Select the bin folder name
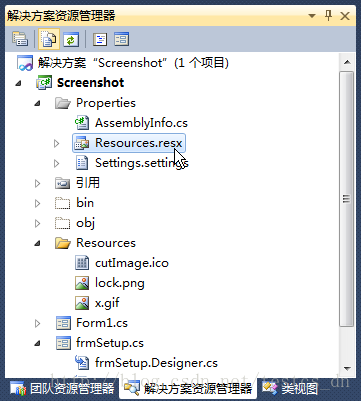361x401 pixels. (x=85, y=203)
